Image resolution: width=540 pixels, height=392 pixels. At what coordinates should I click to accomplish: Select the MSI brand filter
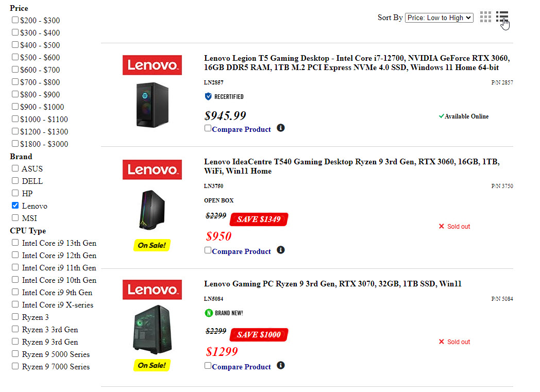(x=15, y=218)
